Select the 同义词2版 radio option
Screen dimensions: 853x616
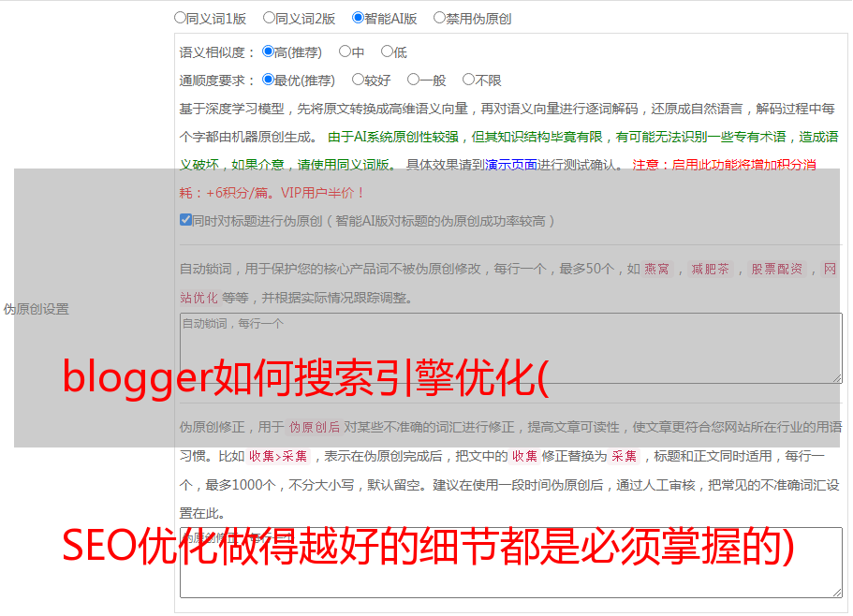pos(269,18)
